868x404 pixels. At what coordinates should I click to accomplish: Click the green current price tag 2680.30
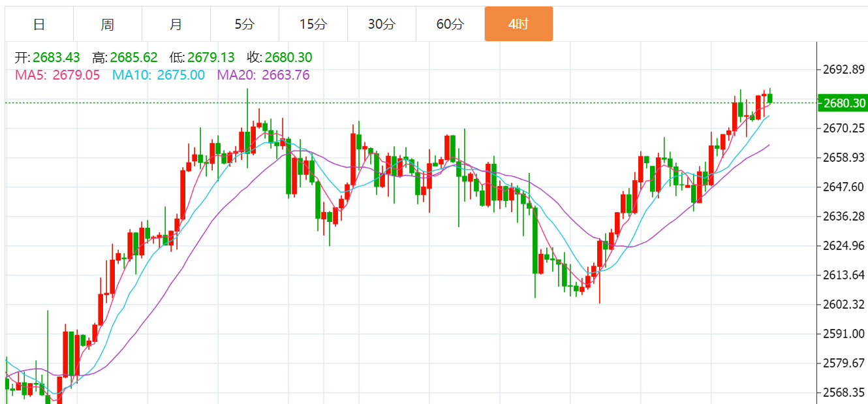pyautogui.click(x=843, y=103)
